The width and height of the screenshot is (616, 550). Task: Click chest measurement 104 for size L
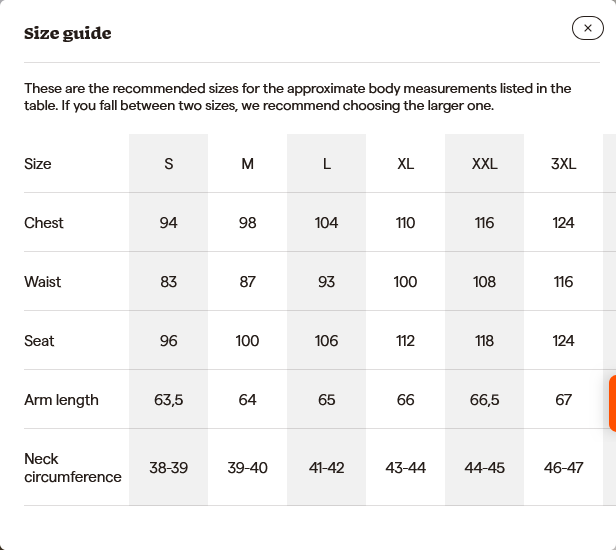[326, 223]
